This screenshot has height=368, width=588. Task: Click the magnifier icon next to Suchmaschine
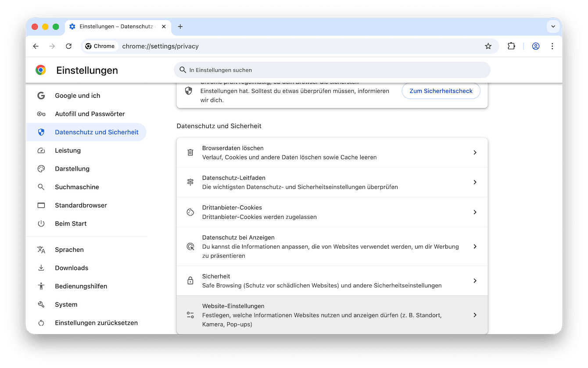click(41, 186)
